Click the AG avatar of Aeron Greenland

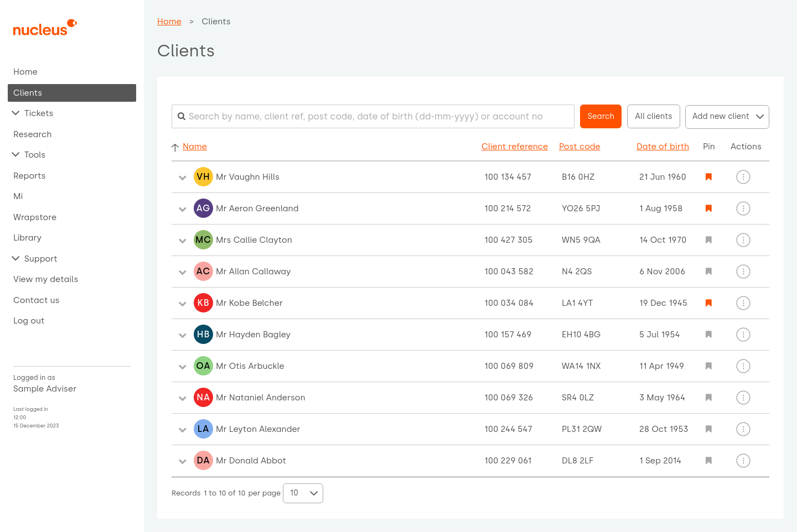(x=203, y=208)
